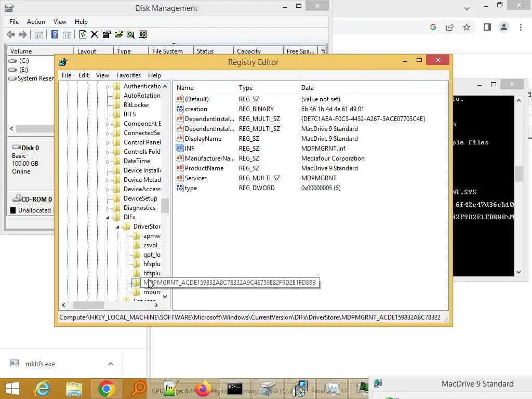The image size is (532, 399).
Task: Click Forward arrow in Disk Management toolbar
Action: coord(23,34)
